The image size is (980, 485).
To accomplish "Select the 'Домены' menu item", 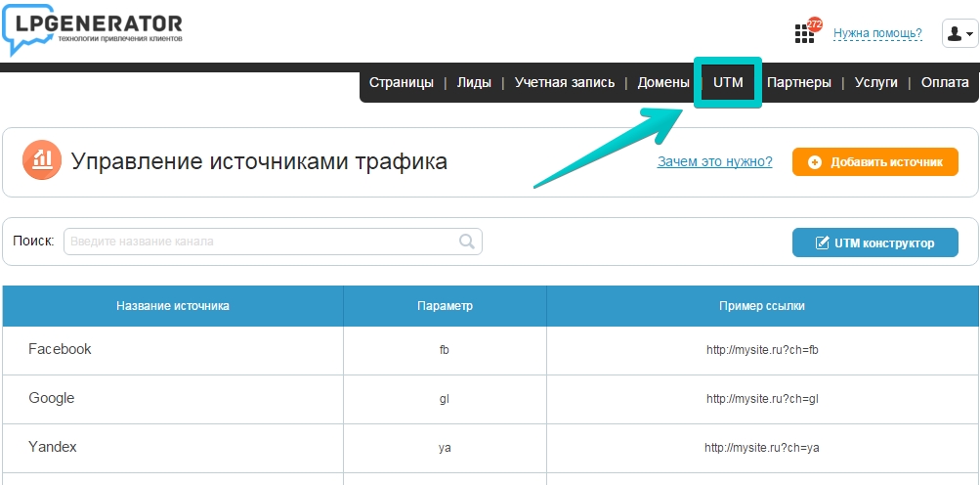I will (663, 82).
